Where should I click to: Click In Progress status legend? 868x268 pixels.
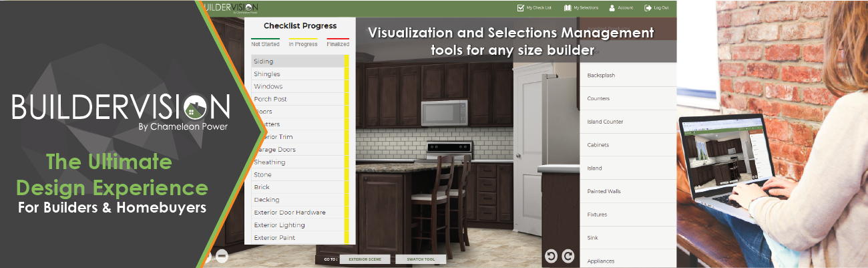click(x=302, y=44)
